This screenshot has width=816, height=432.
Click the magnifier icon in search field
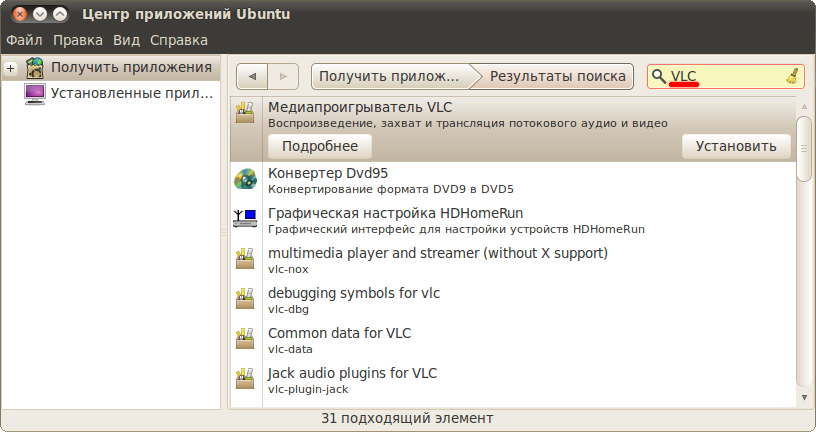pyautogui.click(x=658, y=77)
